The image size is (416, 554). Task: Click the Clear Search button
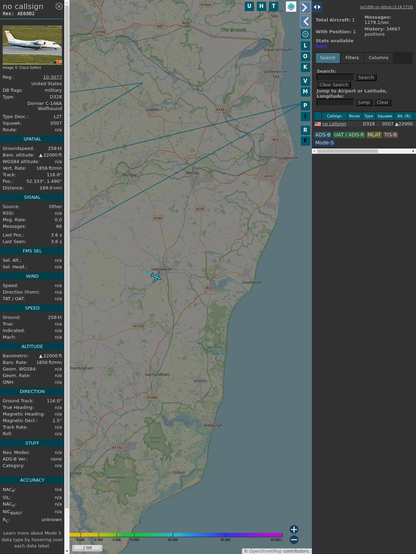tap(334, 85)
